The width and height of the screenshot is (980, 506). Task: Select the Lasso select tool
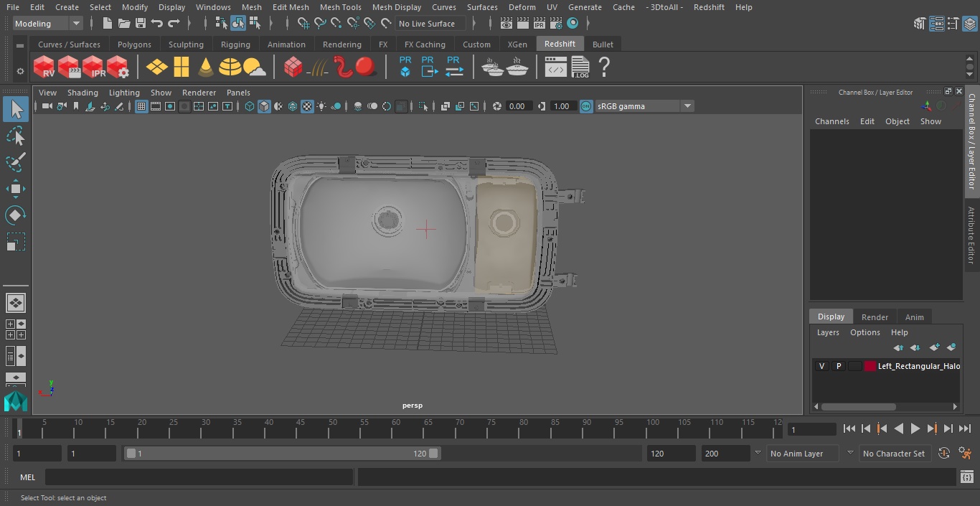(x=16, y=136)
